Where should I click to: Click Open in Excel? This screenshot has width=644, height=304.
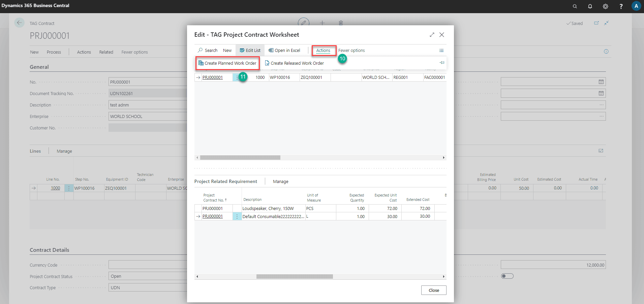(284, 51)
